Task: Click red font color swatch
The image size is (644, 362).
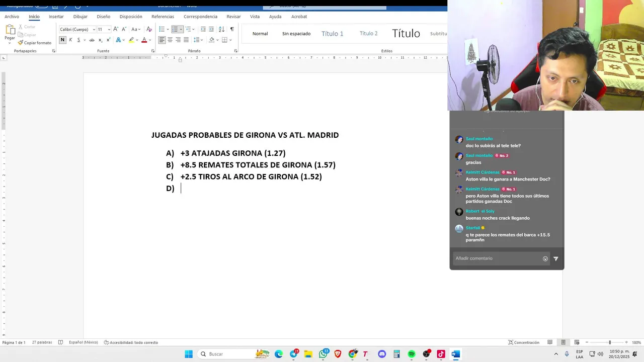Action: (x=144, y=40)
